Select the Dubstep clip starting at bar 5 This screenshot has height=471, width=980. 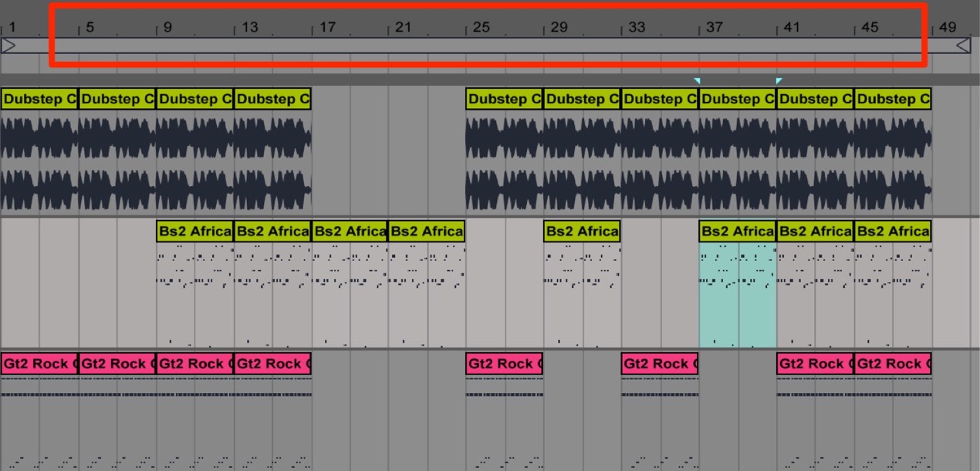tap(117, 99)
